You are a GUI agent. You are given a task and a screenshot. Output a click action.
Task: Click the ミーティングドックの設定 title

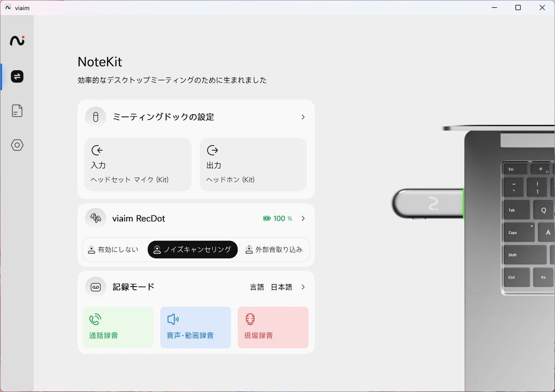pos(163,117)
